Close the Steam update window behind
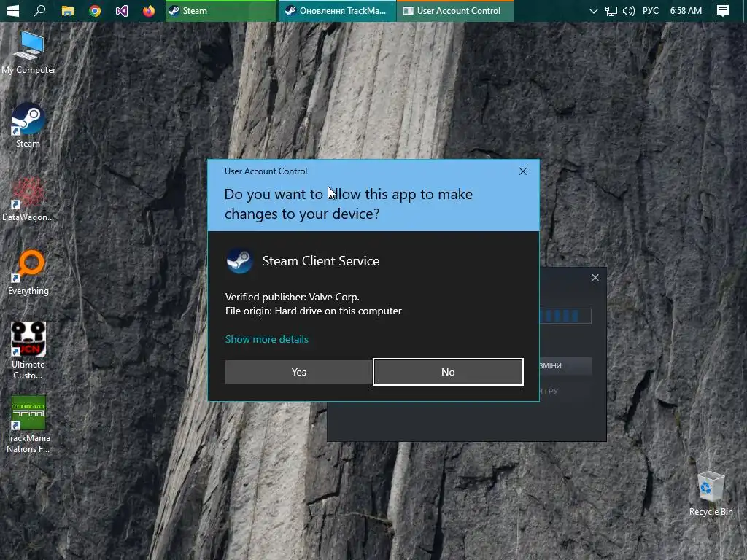 pyautogui.click(x=595, y=278)
